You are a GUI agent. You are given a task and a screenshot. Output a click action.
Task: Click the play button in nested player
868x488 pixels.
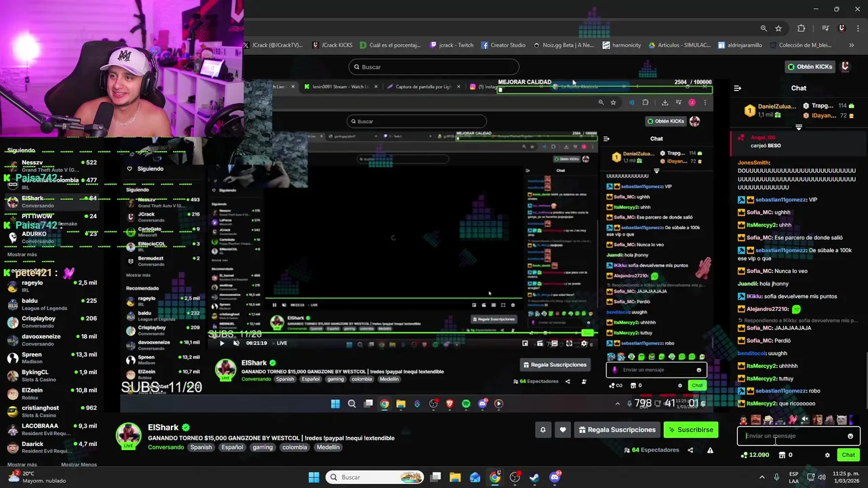(222, 343)
